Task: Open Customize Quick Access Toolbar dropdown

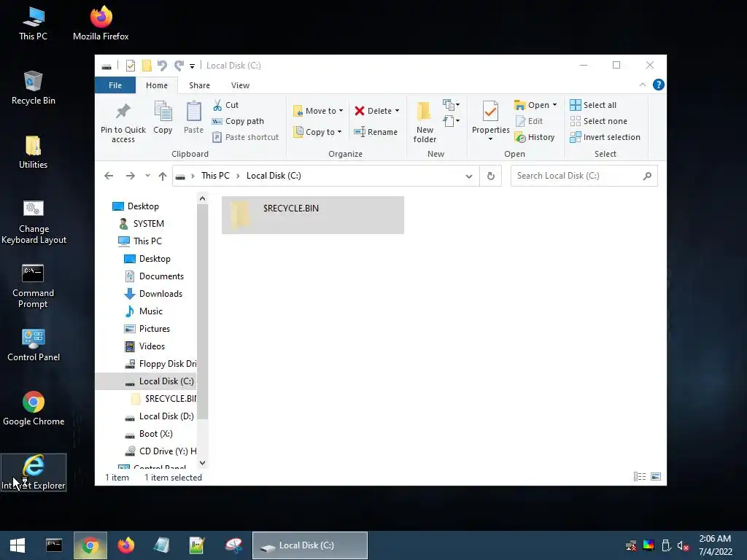Action: [192, 66]
